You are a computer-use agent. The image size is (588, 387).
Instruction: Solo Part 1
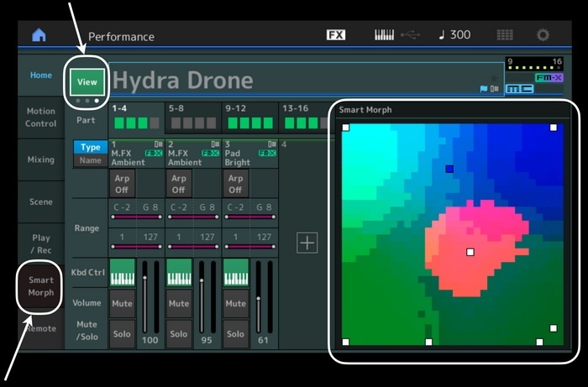point(123,334)
